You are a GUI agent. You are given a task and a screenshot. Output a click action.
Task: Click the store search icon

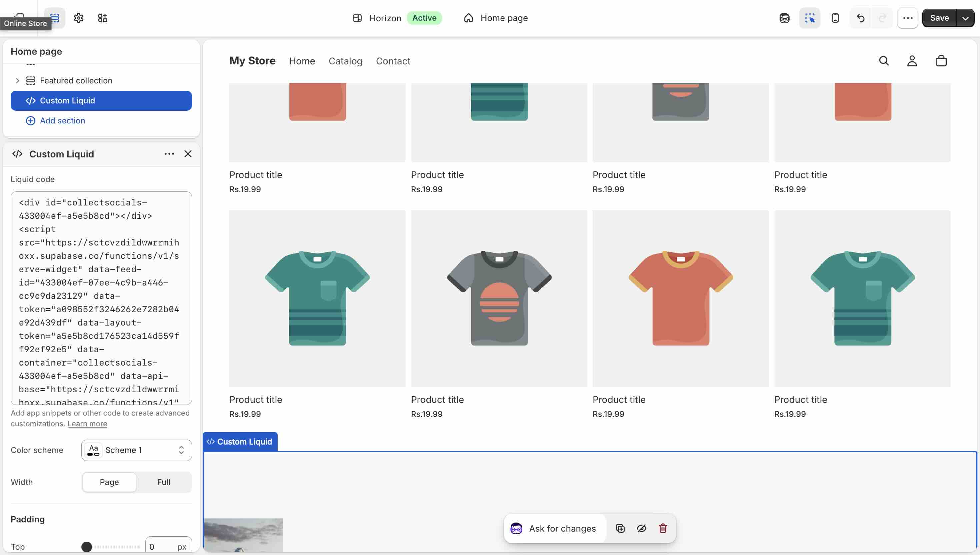point(884,61)
